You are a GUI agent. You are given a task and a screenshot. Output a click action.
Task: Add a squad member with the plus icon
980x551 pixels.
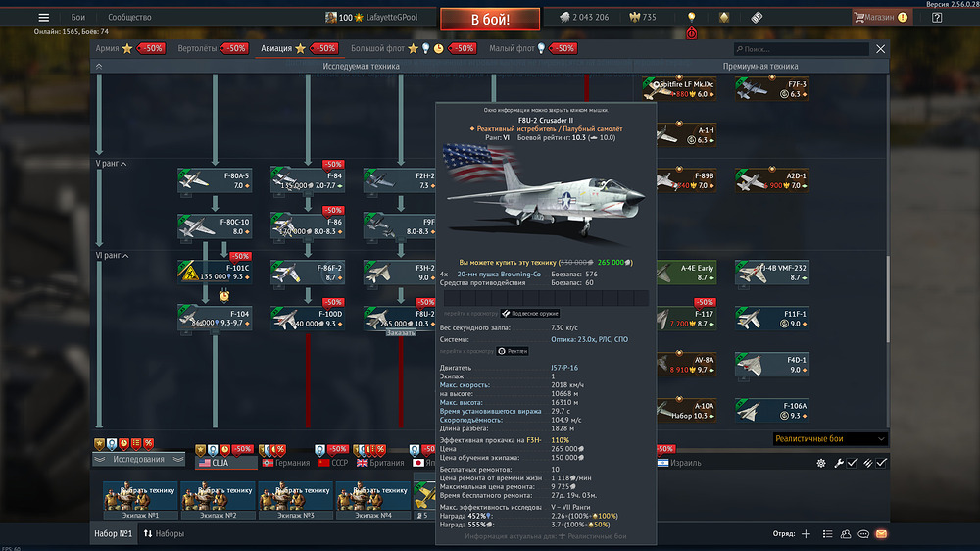807,534
